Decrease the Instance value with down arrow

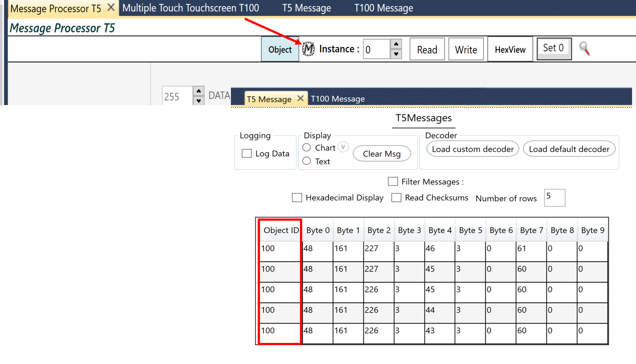point(396,54)
